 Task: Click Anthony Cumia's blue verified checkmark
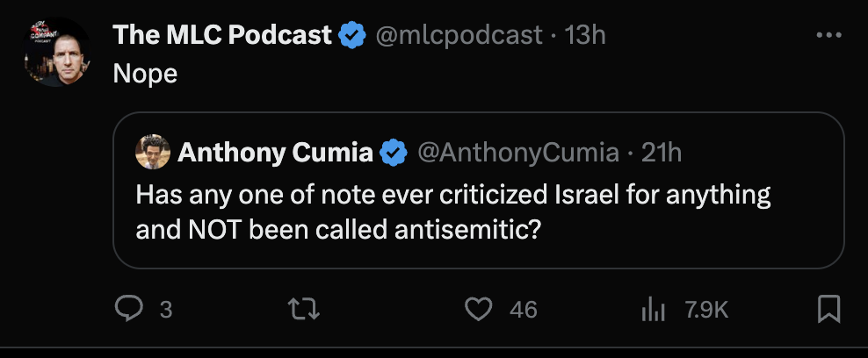pyautogui.click(x=394, y=153)
